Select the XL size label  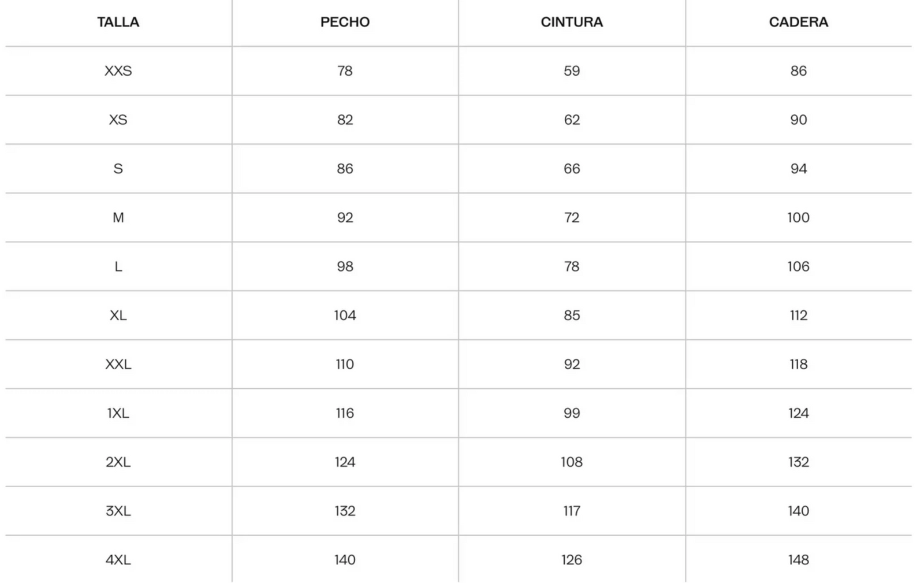point(118,315)
